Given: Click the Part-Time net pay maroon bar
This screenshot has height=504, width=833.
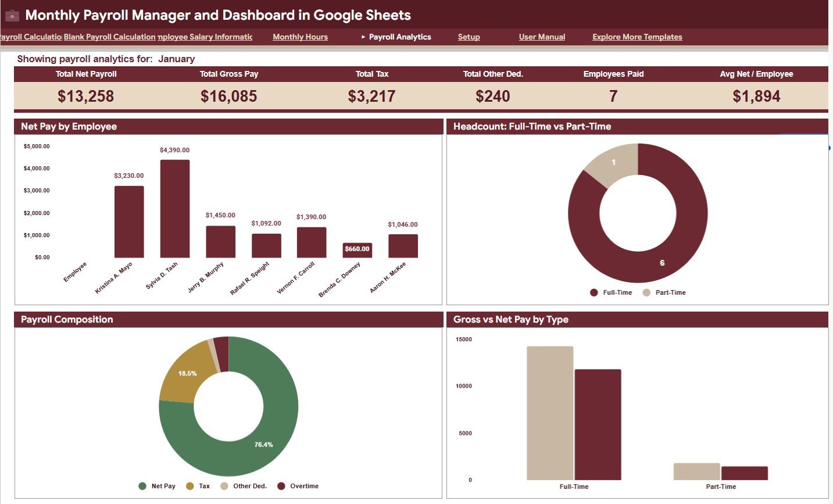Looking at the screenshot, I should (745, 473).
